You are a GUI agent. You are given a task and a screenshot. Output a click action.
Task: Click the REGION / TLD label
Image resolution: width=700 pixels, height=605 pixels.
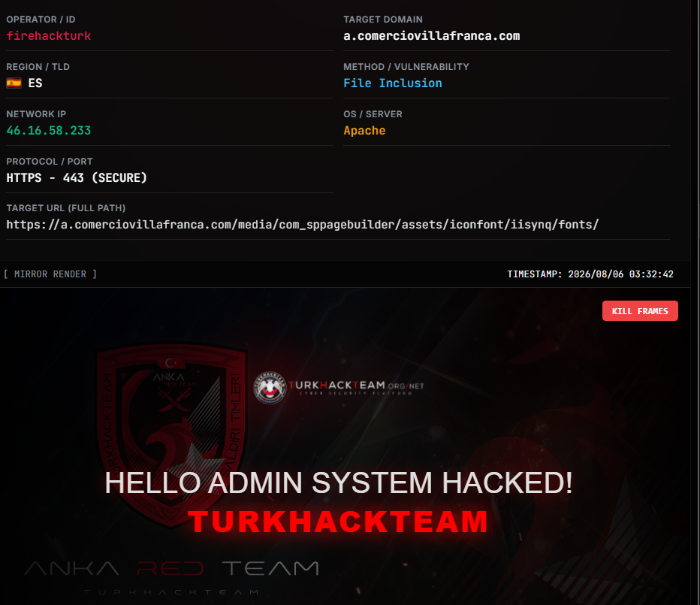pyautogui.click(x=38, y=67)
